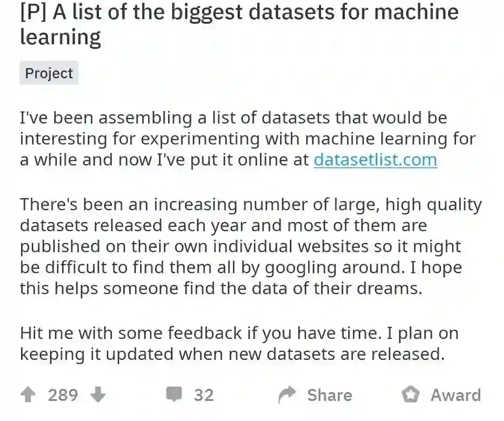Screen dimensions: 504x421
Task: Click the comment bubble icon
Action: click(x=174, y=395)
